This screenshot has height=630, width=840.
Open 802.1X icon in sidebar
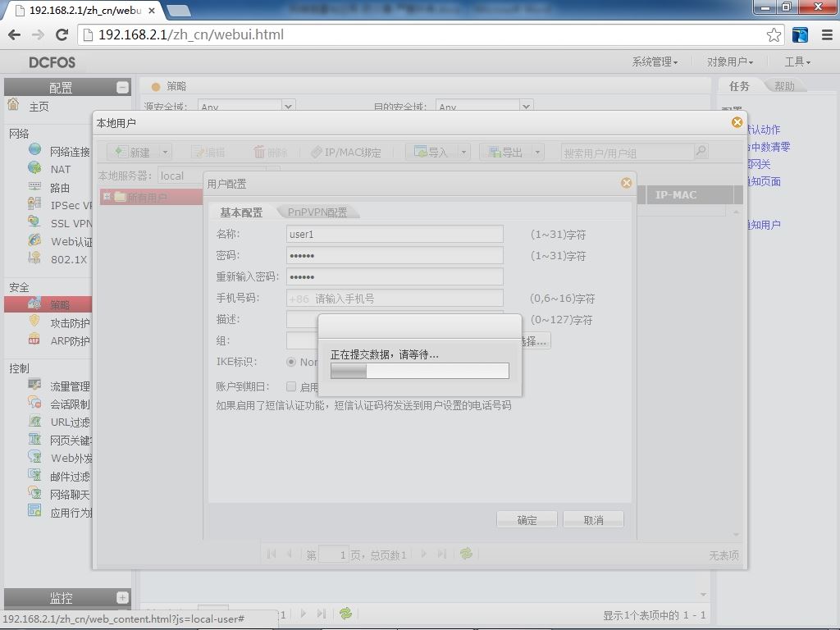pos(34,258)
